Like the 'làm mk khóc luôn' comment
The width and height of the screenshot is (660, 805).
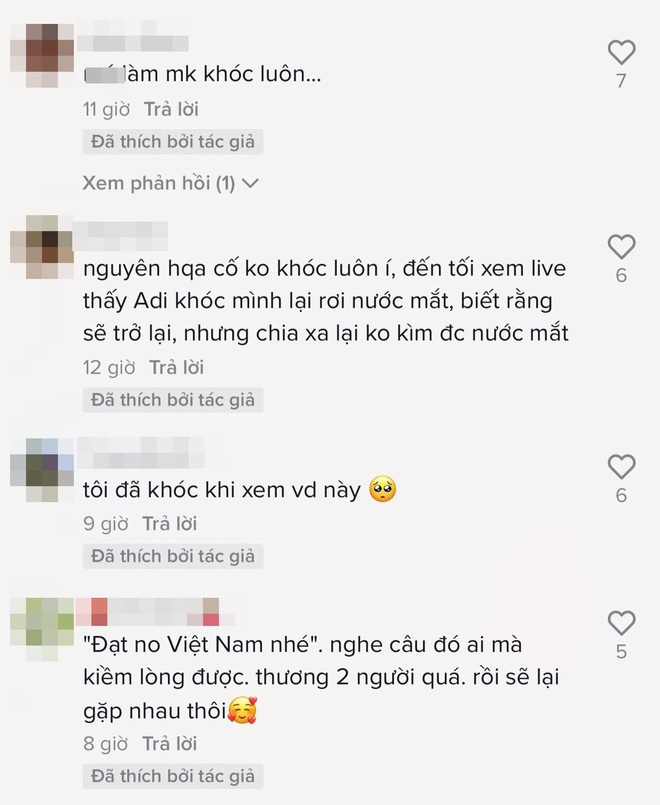(x=622, y=52)
